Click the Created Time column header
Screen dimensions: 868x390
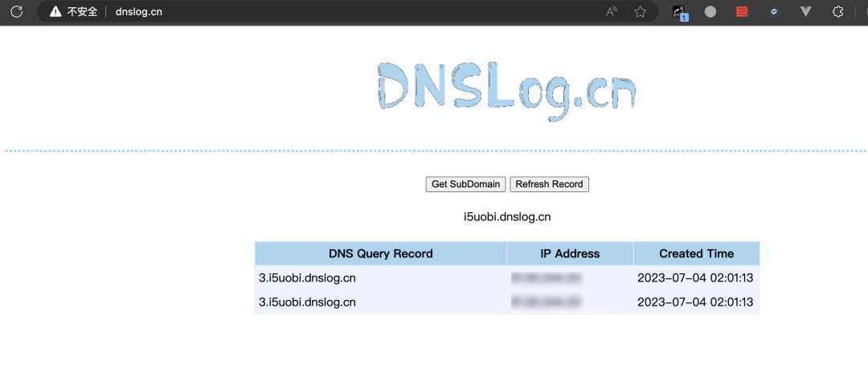coord(696,254)
